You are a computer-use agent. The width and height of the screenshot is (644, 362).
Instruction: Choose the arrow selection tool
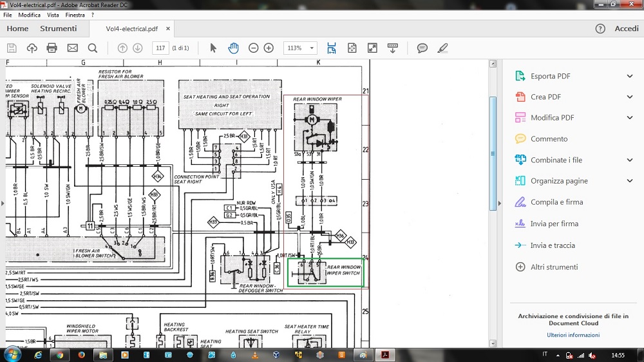214,48
